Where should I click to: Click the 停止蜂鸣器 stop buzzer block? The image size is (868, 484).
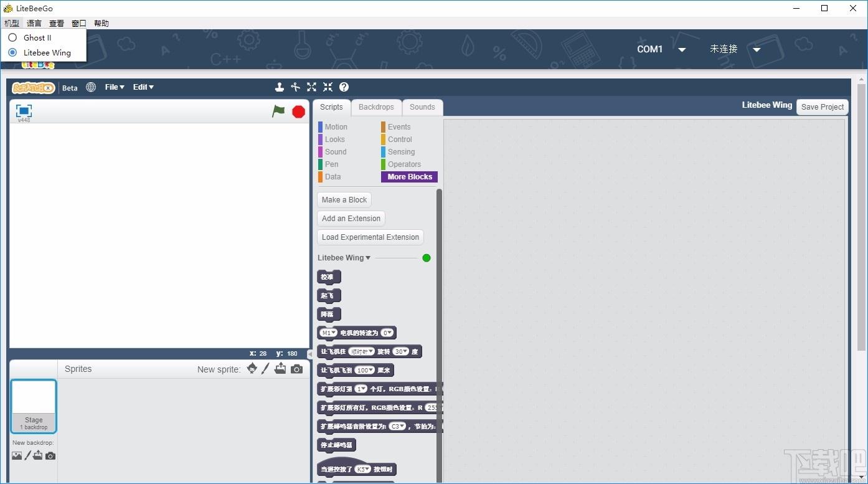336,445
